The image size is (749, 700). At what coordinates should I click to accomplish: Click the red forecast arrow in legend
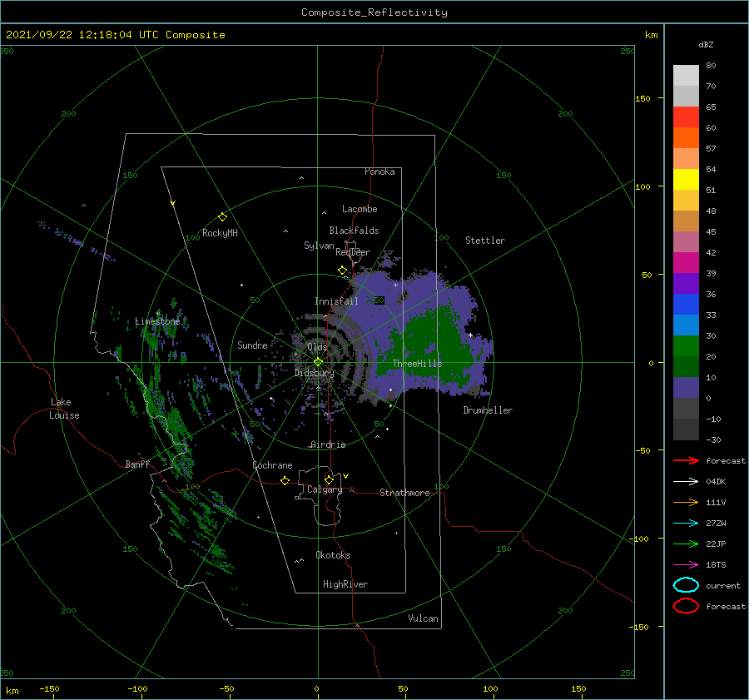click(686, 460)
